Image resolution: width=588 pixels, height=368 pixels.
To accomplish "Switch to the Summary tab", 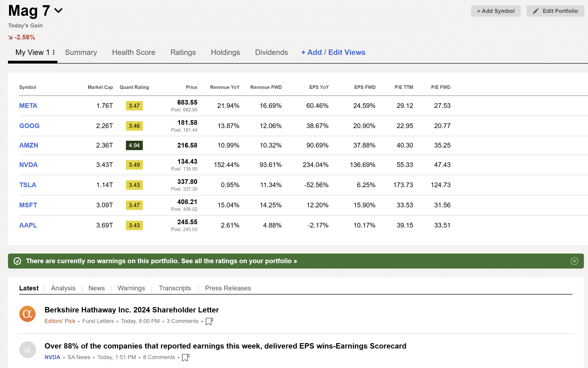I will [81, 52].
